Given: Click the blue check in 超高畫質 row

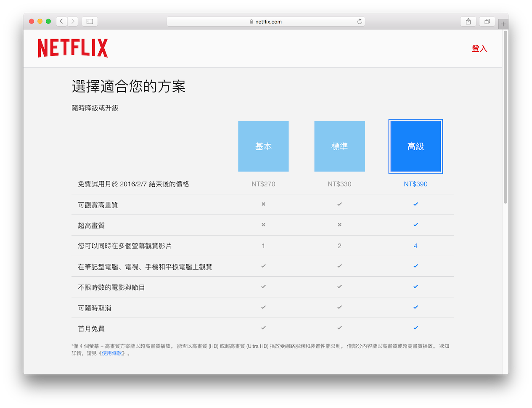Looking at the screenshot, I should click(416, 225).
